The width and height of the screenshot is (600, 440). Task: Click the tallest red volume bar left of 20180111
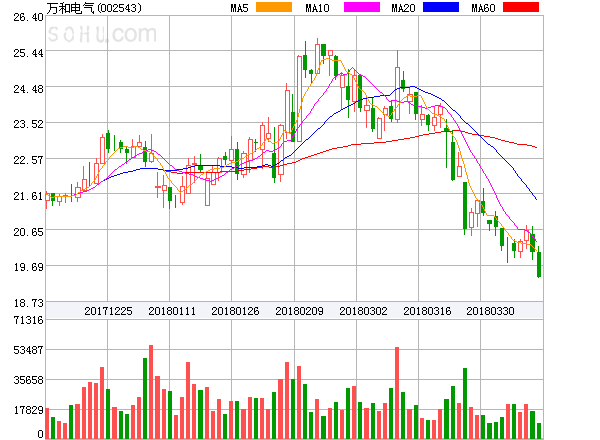coord(151,392)
